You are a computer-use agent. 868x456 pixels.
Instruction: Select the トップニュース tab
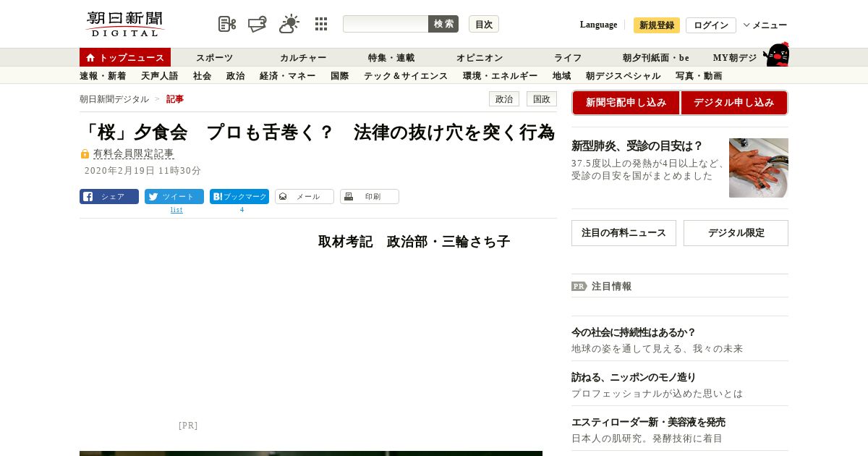125,57
